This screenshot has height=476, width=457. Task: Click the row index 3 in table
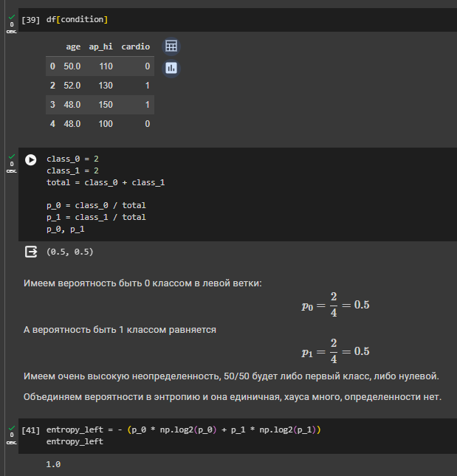click(x=52, y=105)
